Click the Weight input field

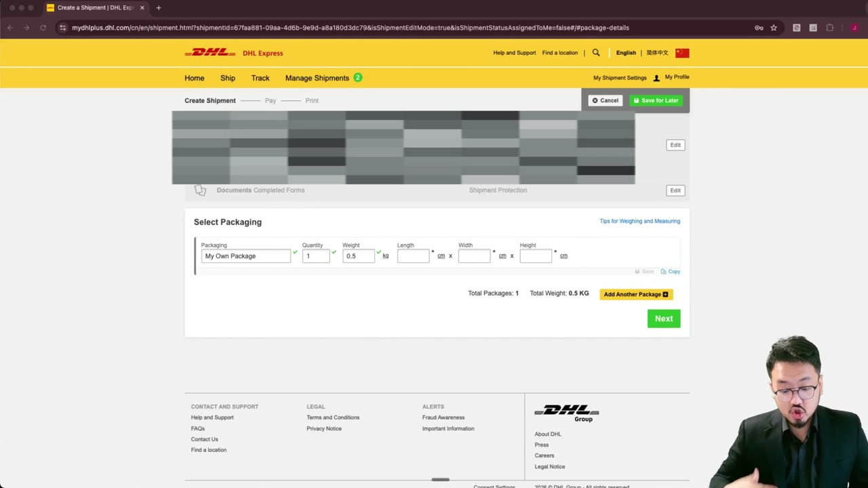pyautogui.click(x=359, y=256)
